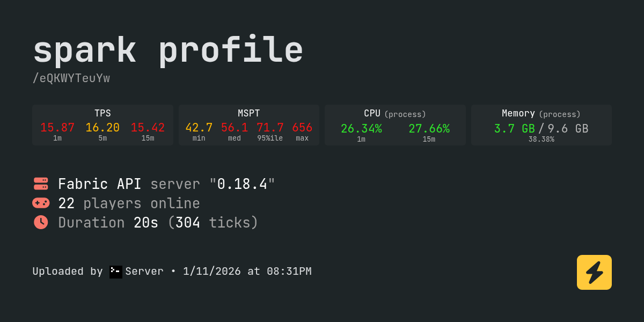The width and height of the screenshot is (644, 322).
Task: Click the 1m CPU process value 26.34%
Action: [x=361, y=129]
